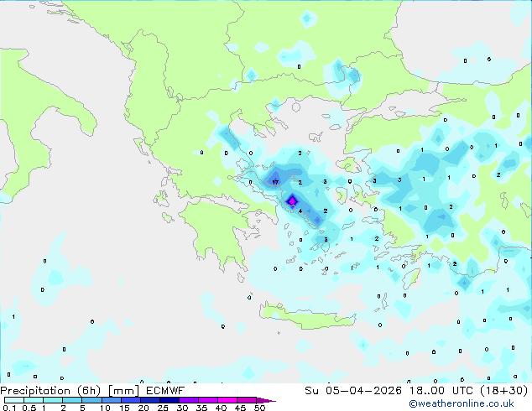This screenshot has width=532, height=411.
Task: Click the '(18+30)' forecast offset text
Action: point(504,391)
